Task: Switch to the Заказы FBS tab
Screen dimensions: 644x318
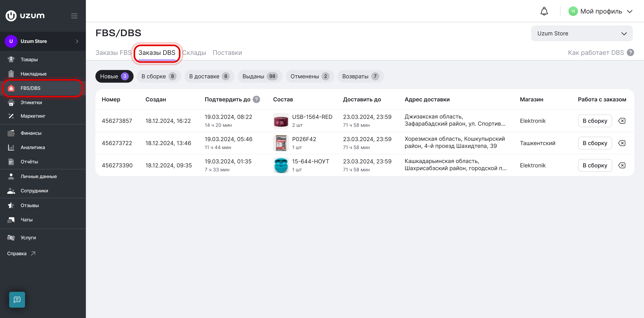Action: pos(114,53)
